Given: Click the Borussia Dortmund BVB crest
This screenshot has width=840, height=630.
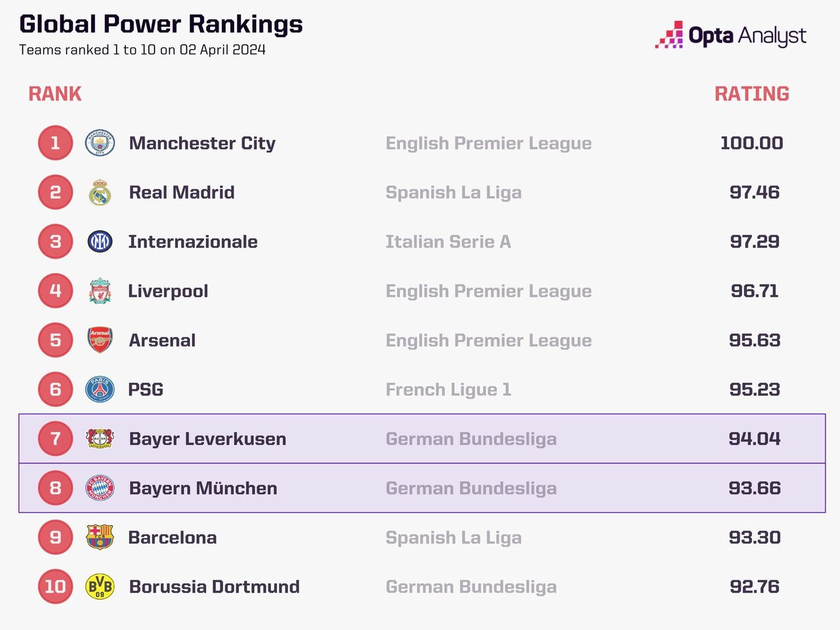Looking at the screenshot, I should coord(100,587).
